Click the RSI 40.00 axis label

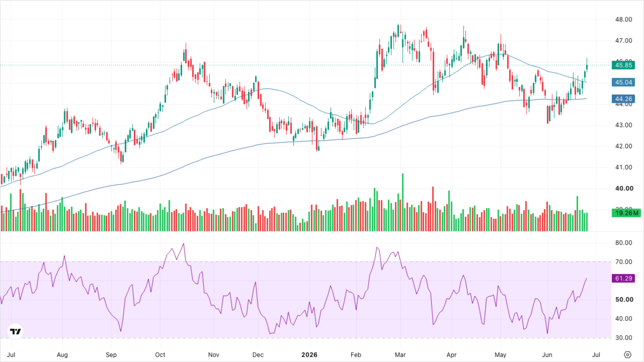click(x=624, y=319)
